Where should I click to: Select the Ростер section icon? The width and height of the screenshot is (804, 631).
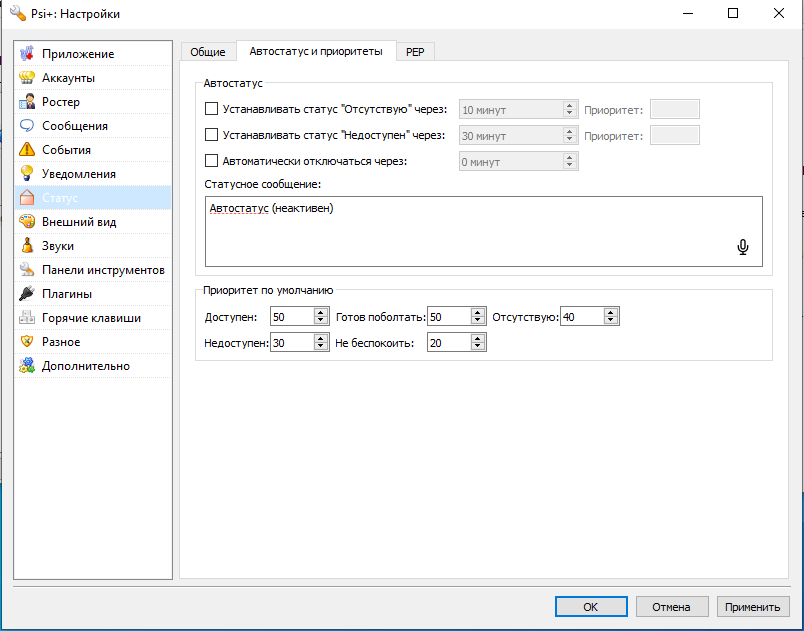click(x=27, y=102)
